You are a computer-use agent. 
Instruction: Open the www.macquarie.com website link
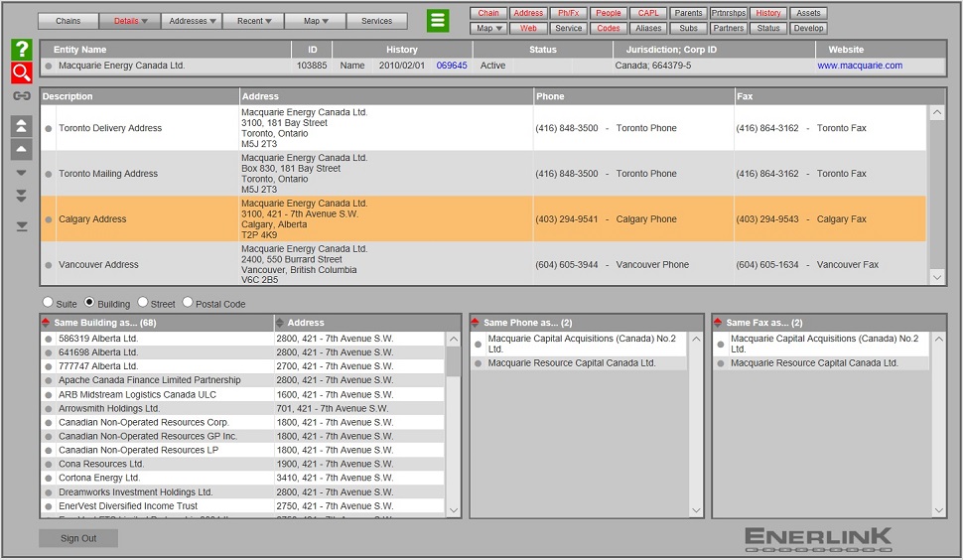[x=860, y=66]
